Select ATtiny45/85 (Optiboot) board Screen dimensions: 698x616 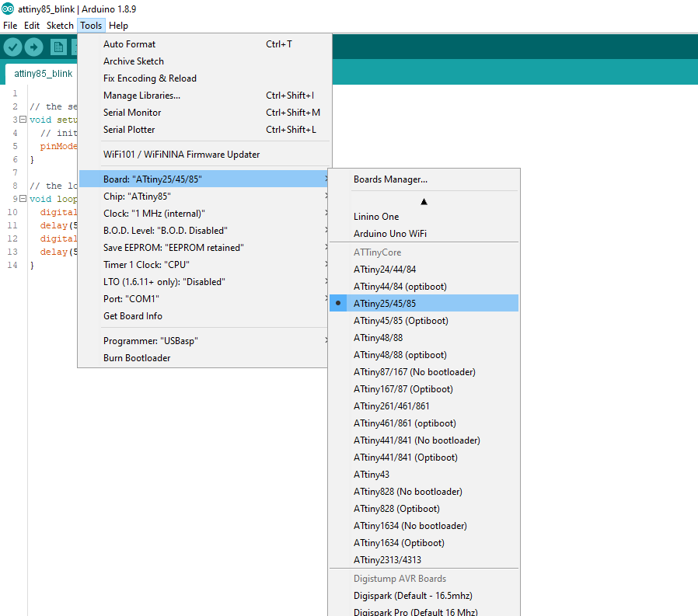tap(424, 321)
